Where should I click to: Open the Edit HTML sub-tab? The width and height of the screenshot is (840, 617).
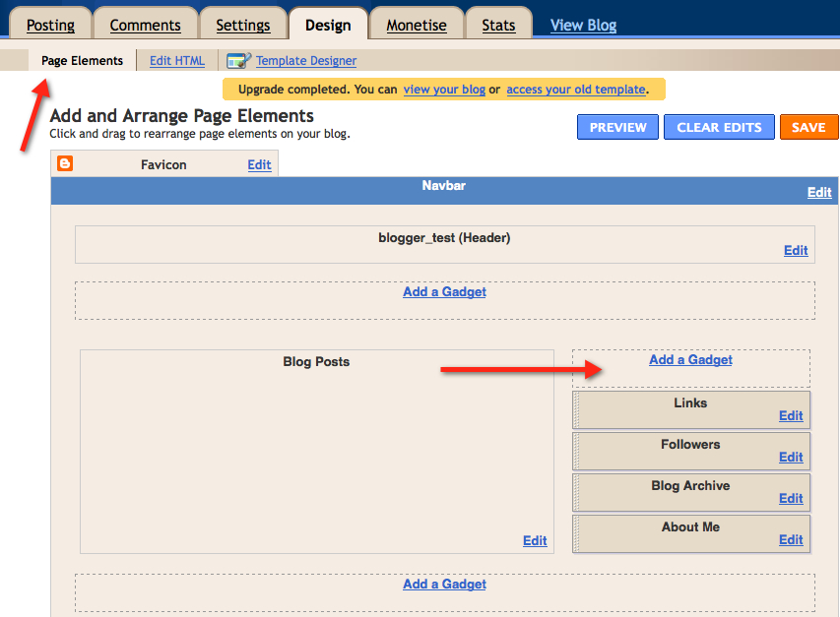tap(176, 60)
